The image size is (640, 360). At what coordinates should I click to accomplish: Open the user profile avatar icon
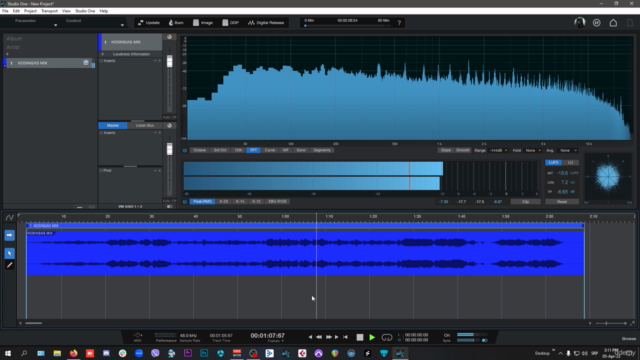click(579, 23)
